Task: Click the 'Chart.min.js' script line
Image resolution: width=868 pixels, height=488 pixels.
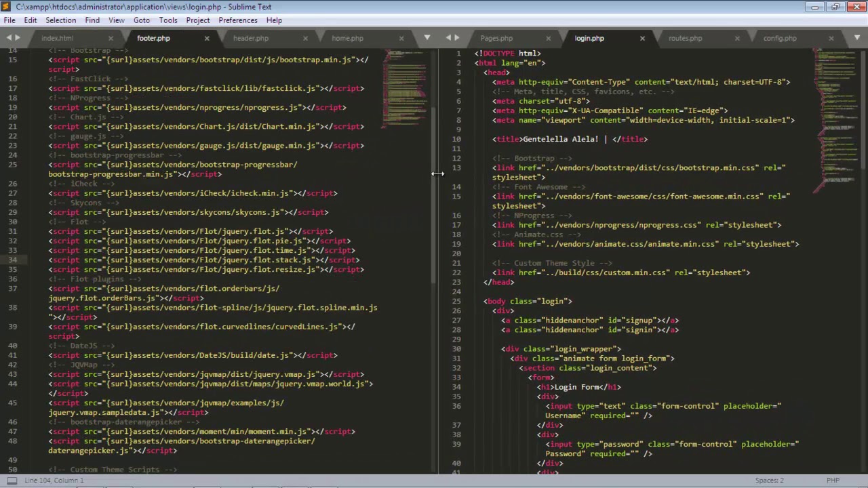Action: 206,127
